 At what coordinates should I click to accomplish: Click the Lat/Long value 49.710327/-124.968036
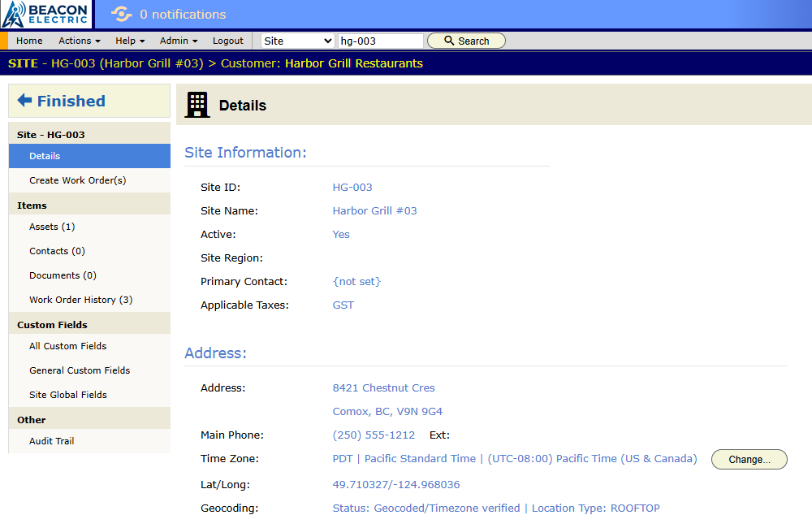(x=396, y=484)
